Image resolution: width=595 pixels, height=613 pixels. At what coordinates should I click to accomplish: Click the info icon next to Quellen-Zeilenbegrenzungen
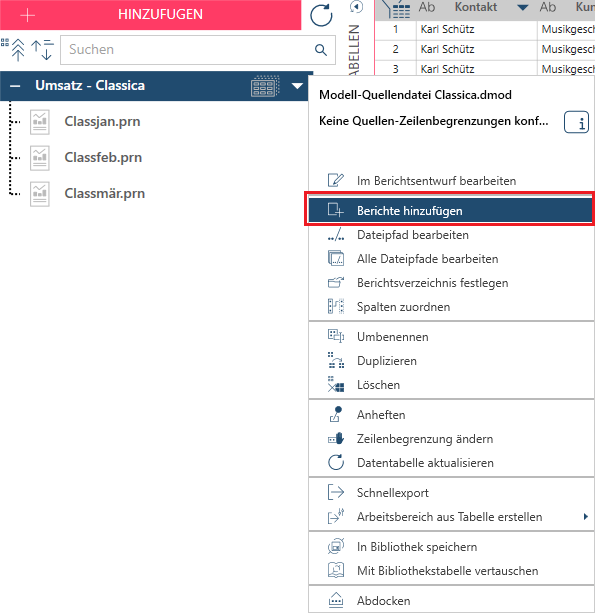click(576, 122)
